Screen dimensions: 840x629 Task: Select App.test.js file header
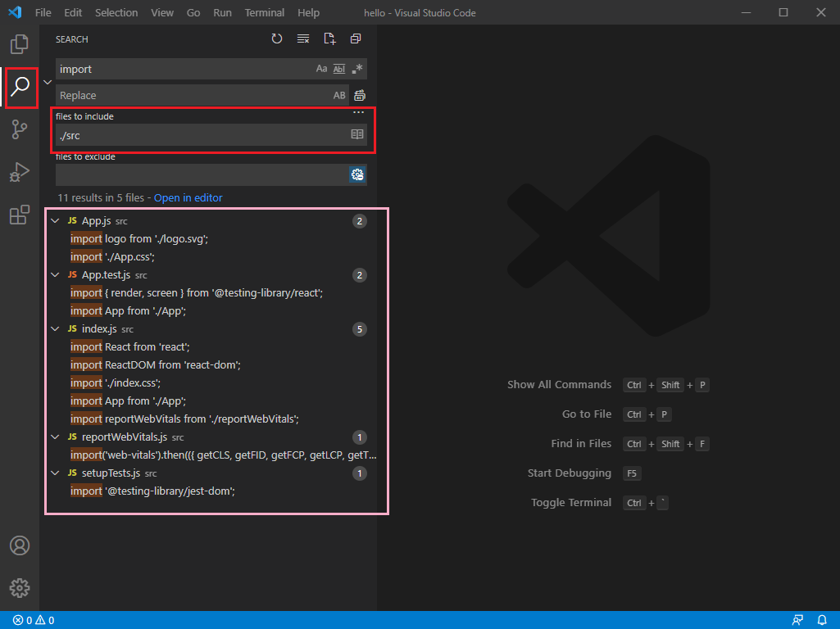point(211,274)
